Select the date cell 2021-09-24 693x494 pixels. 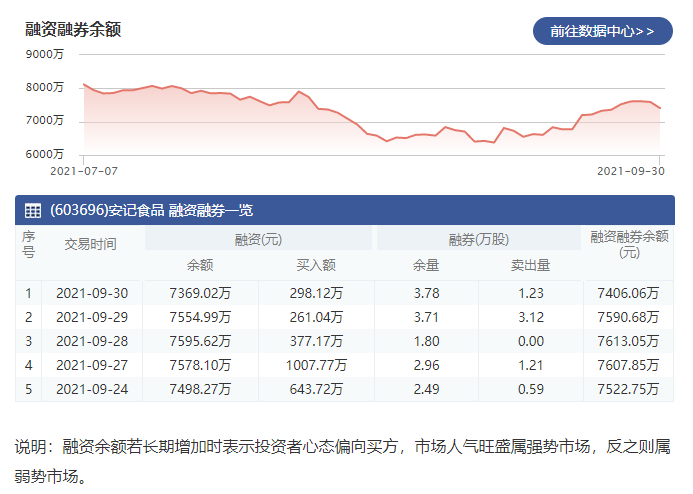click(x=92, y=389)
